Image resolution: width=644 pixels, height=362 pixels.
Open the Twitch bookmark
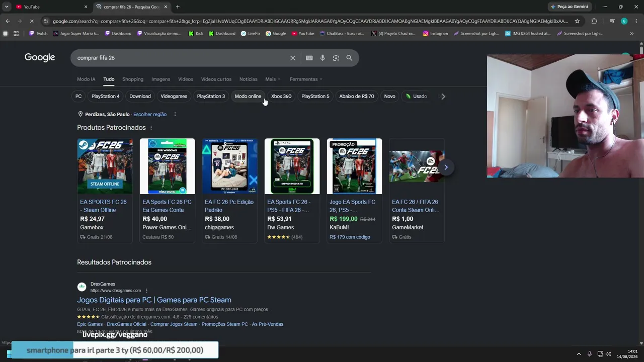(x=38, y=34)
